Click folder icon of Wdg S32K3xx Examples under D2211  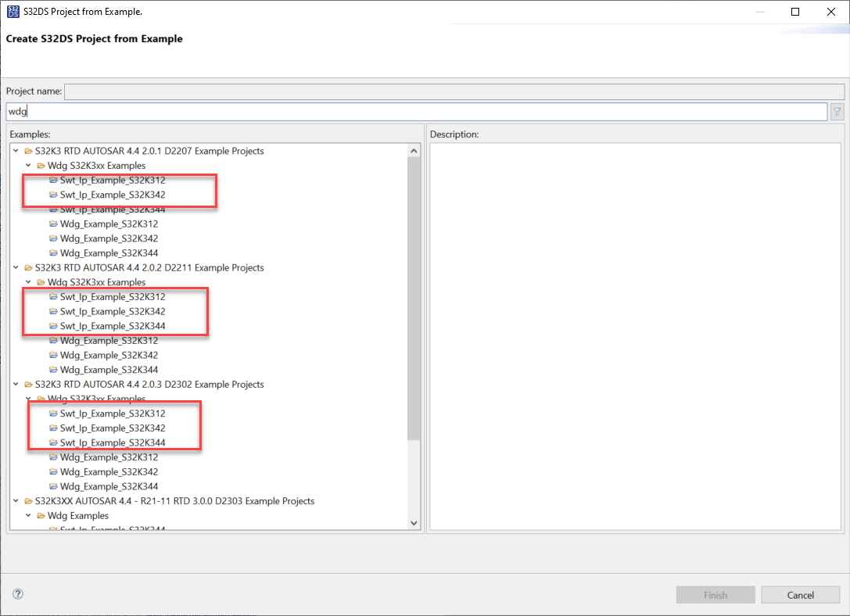point(41,282)
